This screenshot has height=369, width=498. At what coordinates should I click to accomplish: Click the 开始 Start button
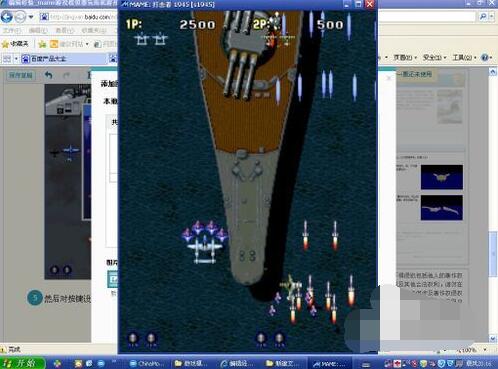pos(22,363)
